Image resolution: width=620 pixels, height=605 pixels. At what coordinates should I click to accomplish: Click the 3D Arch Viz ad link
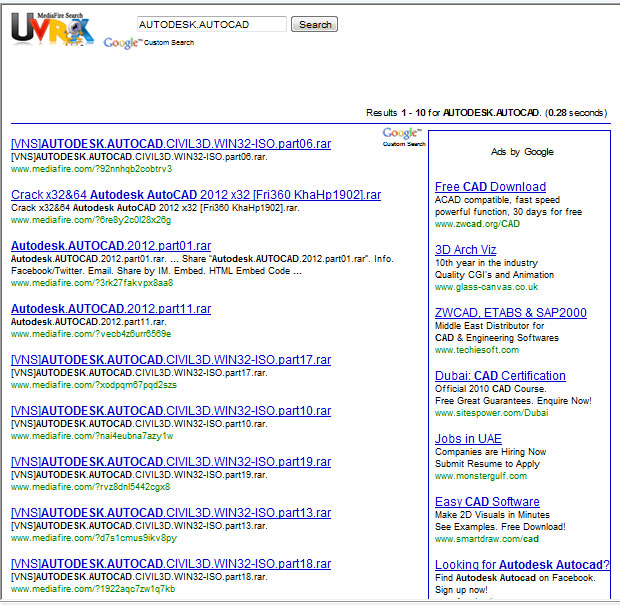[x=465, y=250]
